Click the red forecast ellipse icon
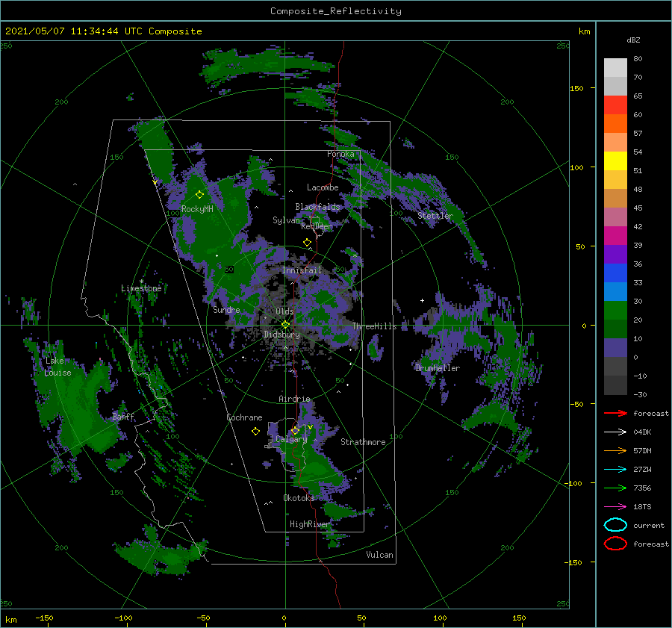 coord(615,544)
